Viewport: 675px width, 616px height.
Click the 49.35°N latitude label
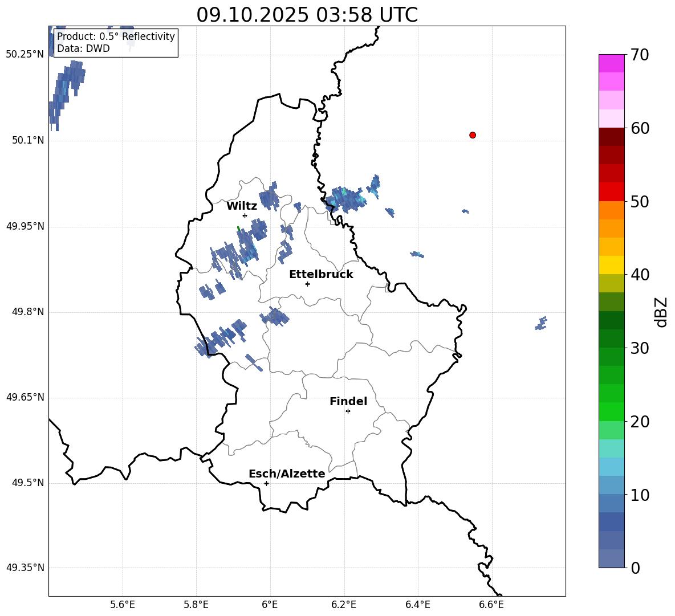[25, 568]
